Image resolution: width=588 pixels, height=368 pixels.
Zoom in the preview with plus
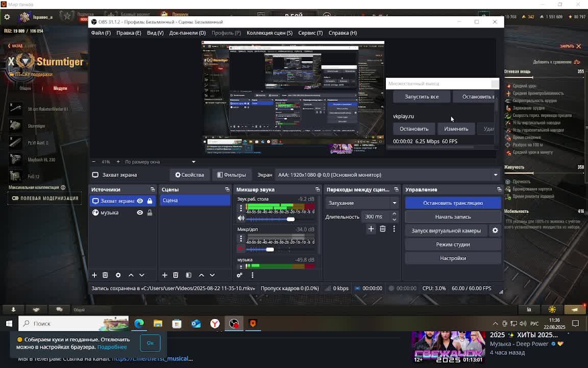click(x=118, y=162)
